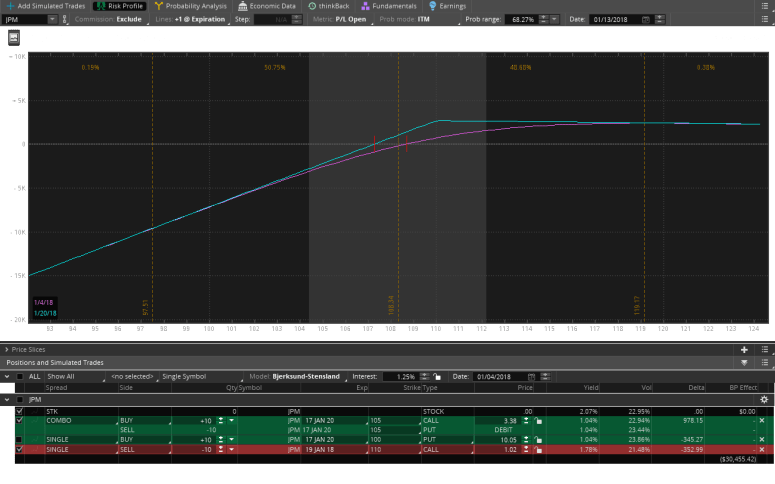Screen dimensions: 775x484
Task: Remove the red SELL 110 CALL trade
Action: pyautogui.click(x=764, y=449)
